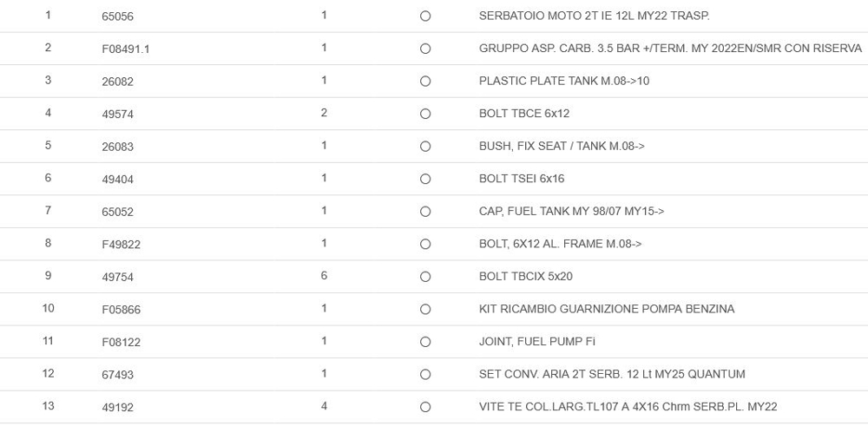Tick the radio for BUSH, FIX SEAT / TANK

425,147
